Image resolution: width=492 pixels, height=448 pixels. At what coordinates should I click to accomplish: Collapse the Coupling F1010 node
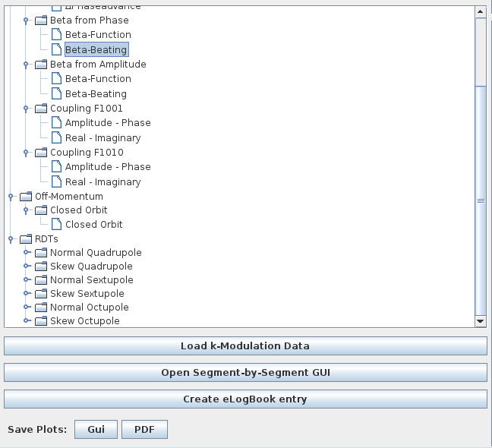point(26,153)
